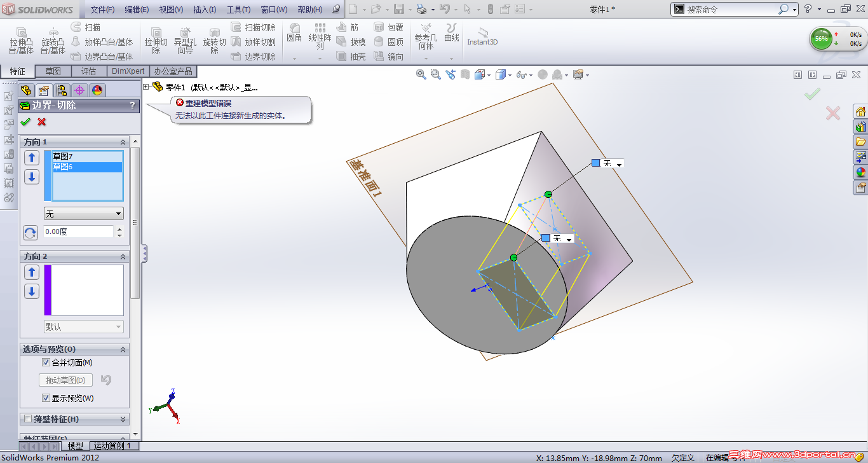The image size is (868, 463).
Task: Select the 线性阵列 linear pattern tool
Action: (320, 37)
